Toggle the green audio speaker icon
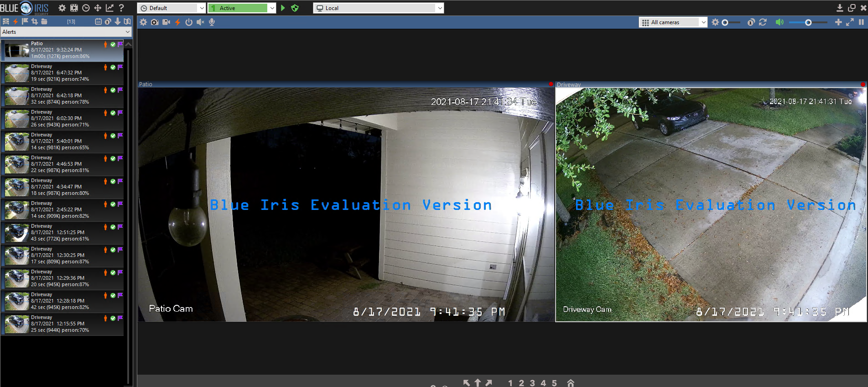868x387 pixels. click(780, 22)
